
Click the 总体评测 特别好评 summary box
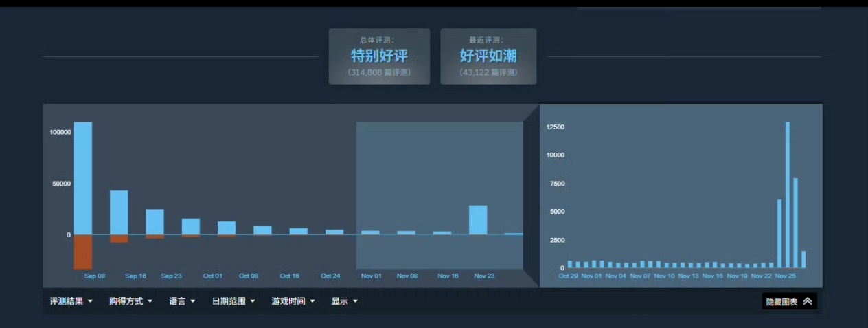pos(379,56)
